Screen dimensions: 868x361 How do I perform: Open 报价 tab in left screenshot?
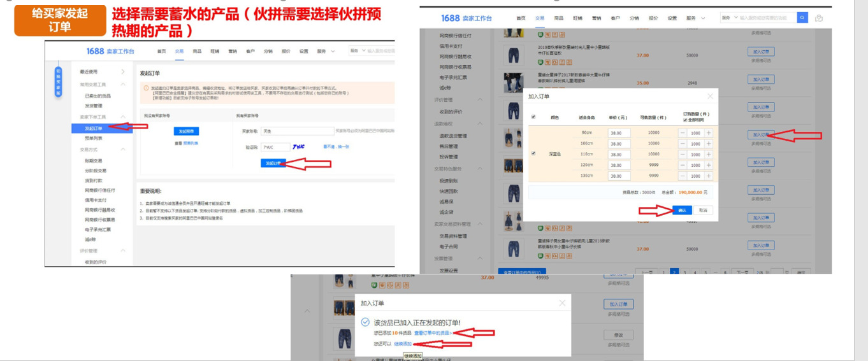click(286, 51)
